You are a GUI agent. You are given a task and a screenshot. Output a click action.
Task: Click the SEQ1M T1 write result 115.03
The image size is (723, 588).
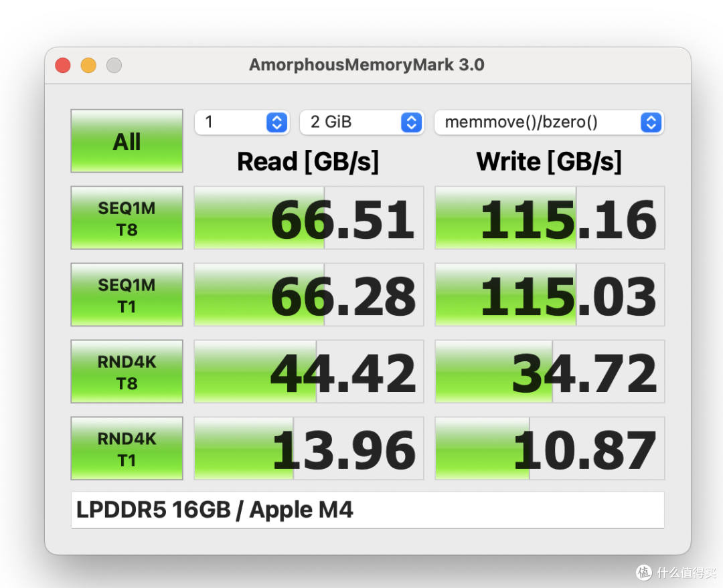(550, 295)
